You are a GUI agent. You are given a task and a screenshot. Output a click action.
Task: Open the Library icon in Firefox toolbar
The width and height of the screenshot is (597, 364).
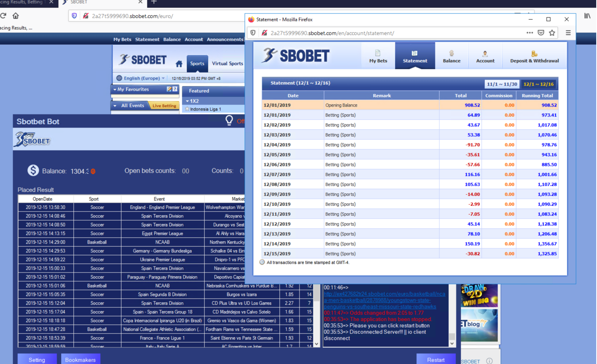pyautogui.click(x=587, y=16)
